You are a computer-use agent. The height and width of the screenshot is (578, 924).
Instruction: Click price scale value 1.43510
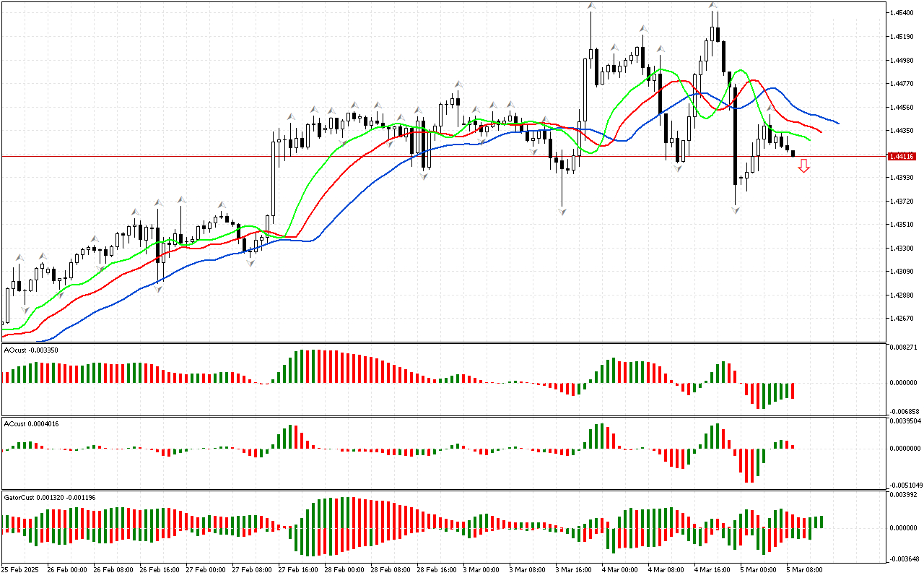click(x=902, y=225)
